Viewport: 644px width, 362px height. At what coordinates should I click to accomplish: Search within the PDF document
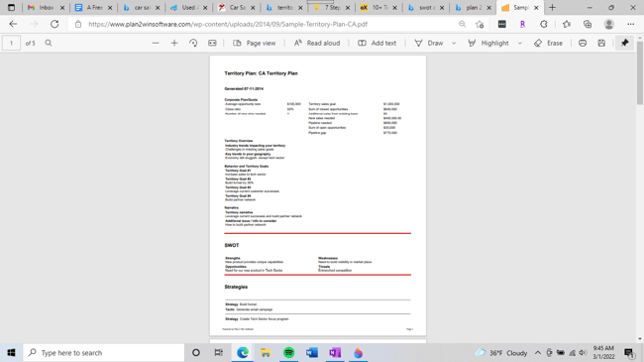click(x=49, y=43)
